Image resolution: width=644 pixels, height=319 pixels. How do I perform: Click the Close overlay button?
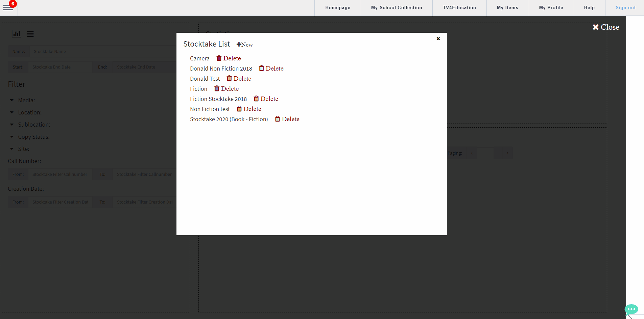[x=606, y=27]
